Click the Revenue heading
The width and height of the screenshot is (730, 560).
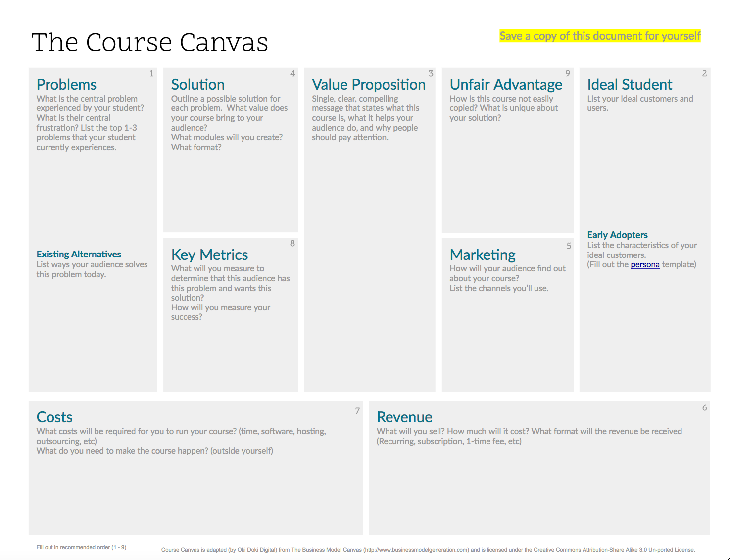404,417
